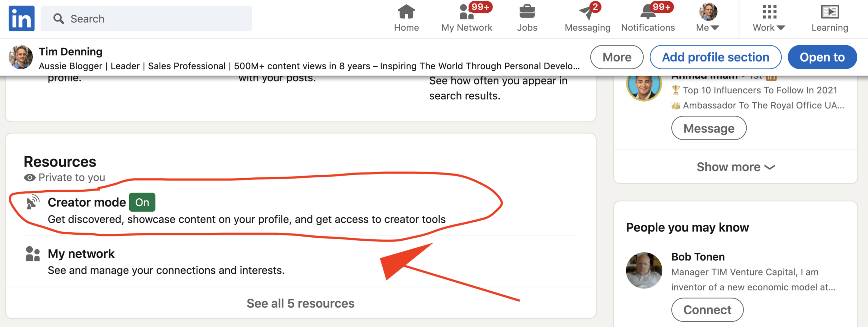Open the Creator mode resource entry

(x=86, y=203)
